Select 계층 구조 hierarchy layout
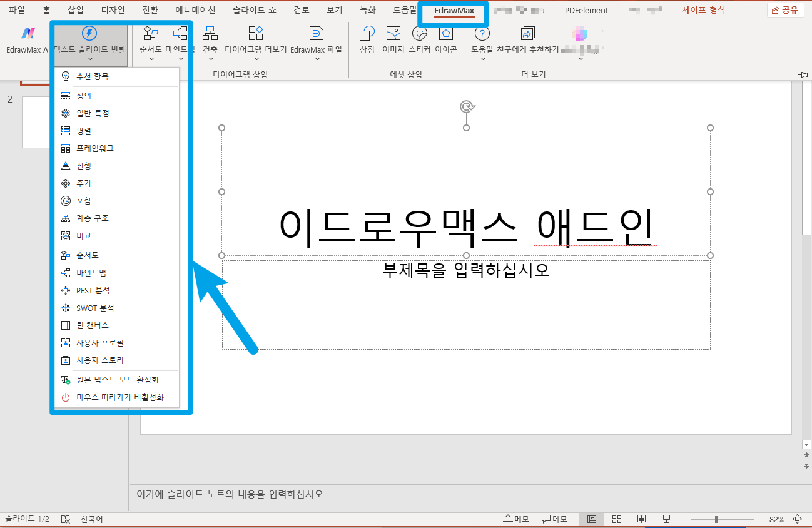 tap(117, 218)
